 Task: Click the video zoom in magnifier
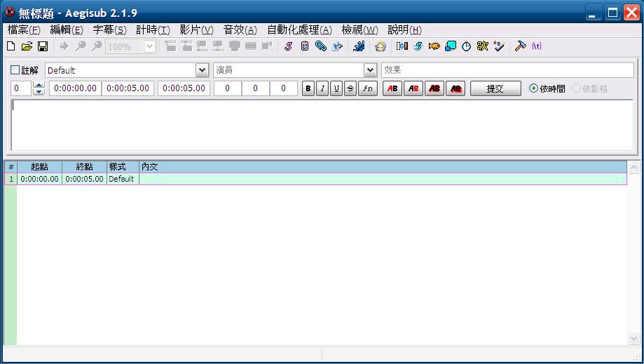(x=81, y=46)
